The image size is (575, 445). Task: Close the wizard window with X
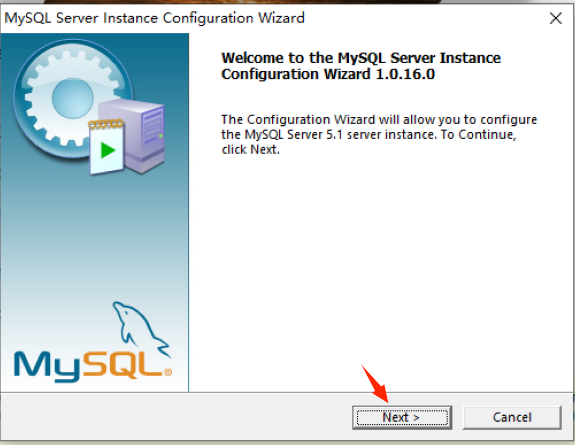click(x=556, y=18)
